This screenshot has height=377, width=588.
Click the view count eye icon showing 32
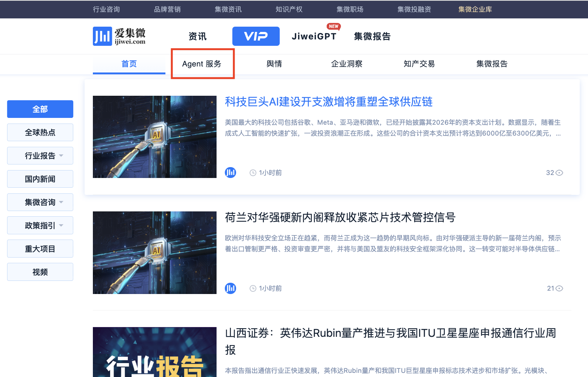[559, 173]
